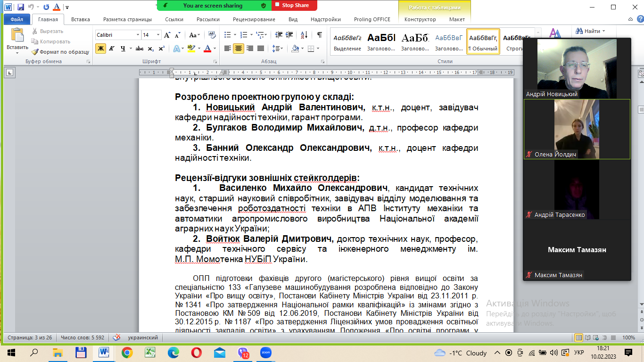Open the Change Styles icon

tap(555, 34)
